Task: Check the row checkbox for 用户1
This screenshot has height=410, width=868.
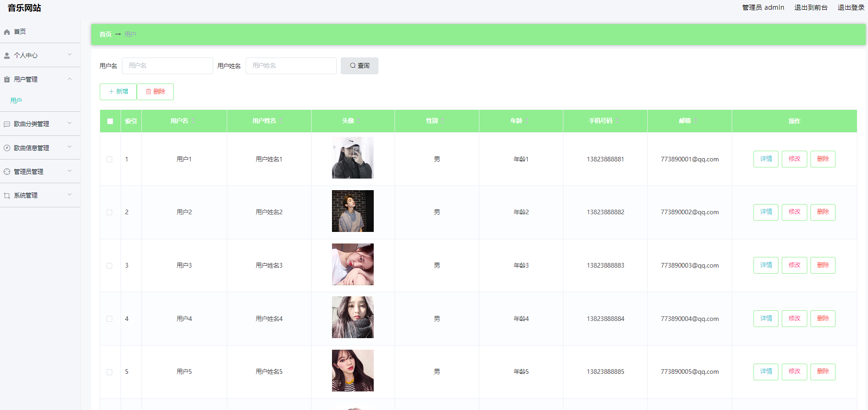Action: (109, 159)
